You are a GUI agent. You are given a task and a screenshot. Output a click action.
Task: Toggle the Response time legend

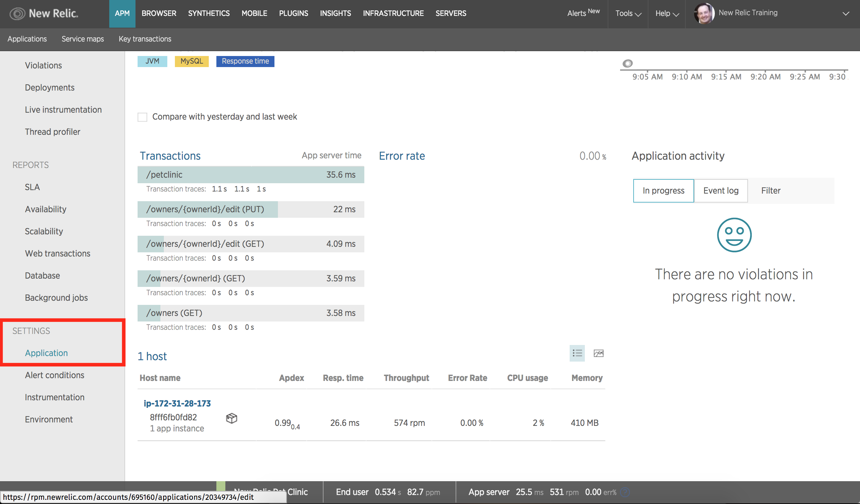point(245,61)
